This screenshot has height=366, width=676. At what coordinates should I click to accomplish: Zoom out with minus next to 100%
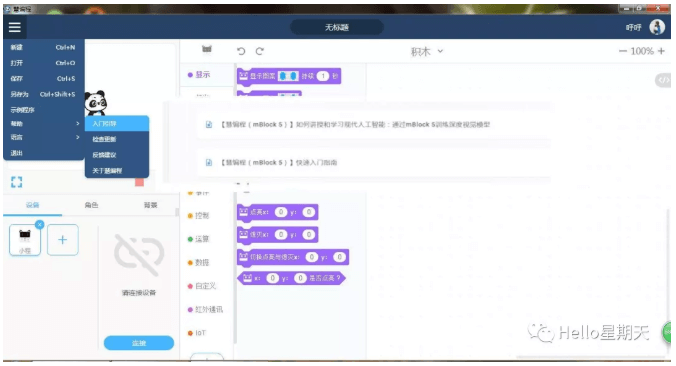623,51
